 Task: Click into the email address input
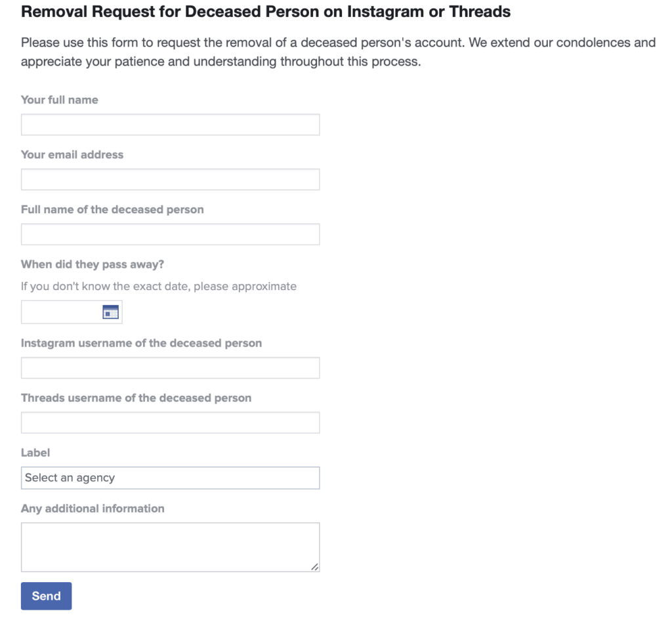(170, 179)
